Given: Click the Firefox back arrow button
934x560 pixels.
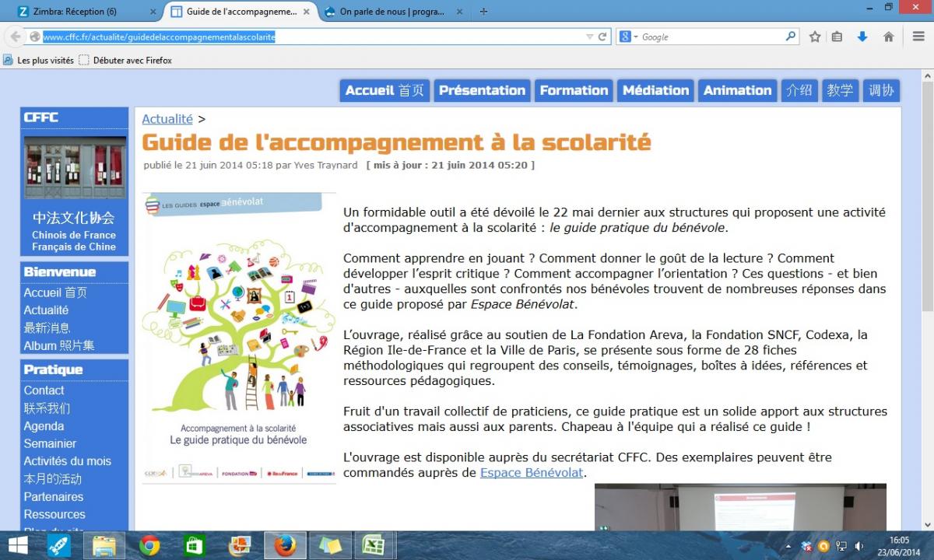Looking at the screenshot, I should tap(15, 37).
